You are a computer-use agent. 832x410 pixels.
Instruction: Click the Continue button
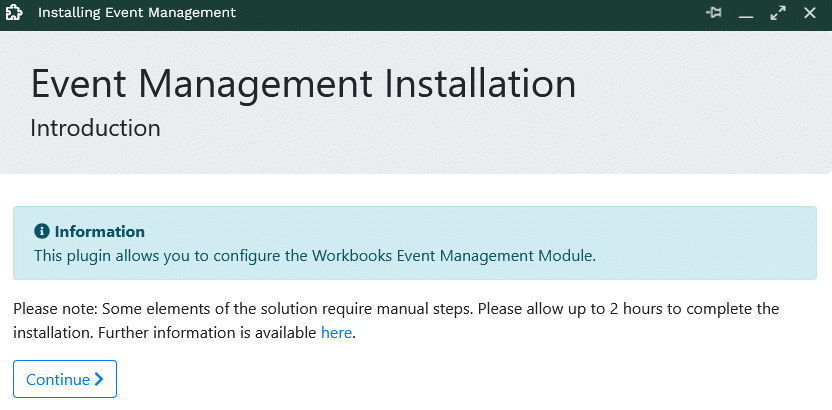click(x=65, y=379)
